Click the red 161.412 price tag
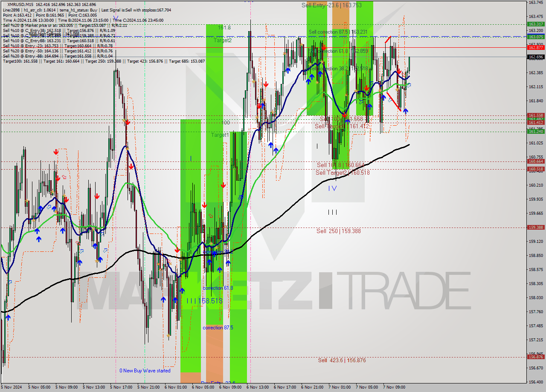 (536, 123)
